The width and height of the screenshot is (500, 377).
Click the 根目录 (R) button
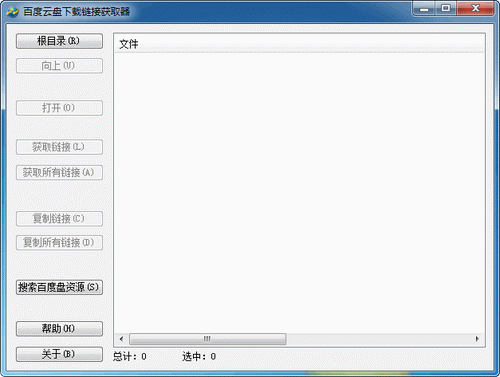(59, 41)
